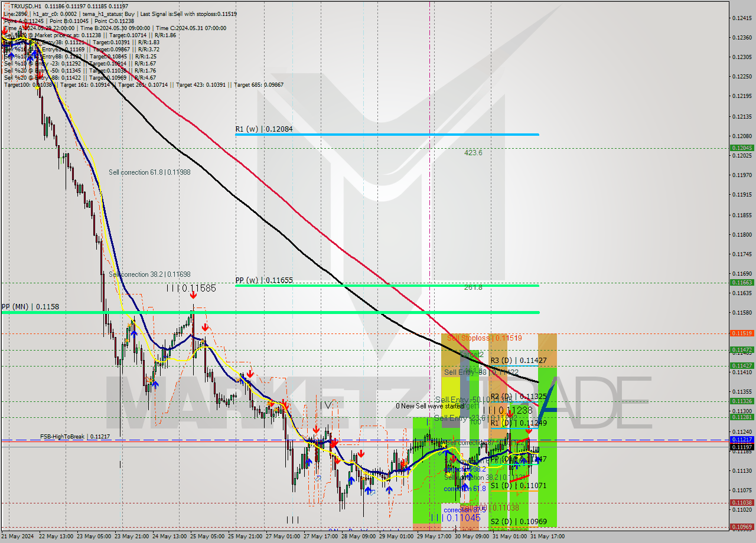
Task: Click the green 0.11663 price axis tag
Action: tap(742, 283)
